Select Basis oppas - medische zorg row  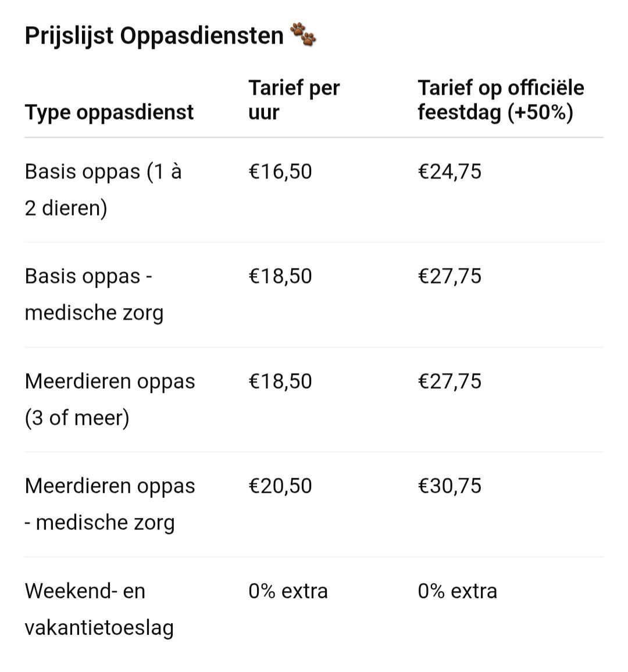(94, 294)
